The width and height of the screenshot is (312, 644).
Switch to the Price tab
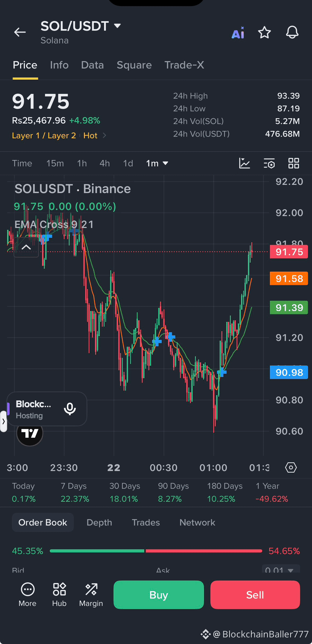pos(25,65)
